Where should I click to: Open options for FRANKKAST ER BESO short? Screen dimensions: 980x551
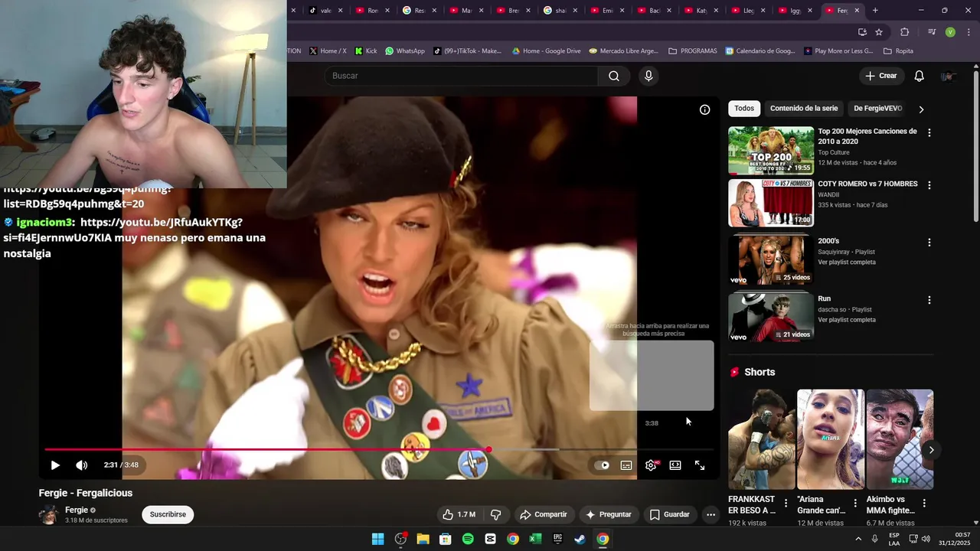point(786,504)
